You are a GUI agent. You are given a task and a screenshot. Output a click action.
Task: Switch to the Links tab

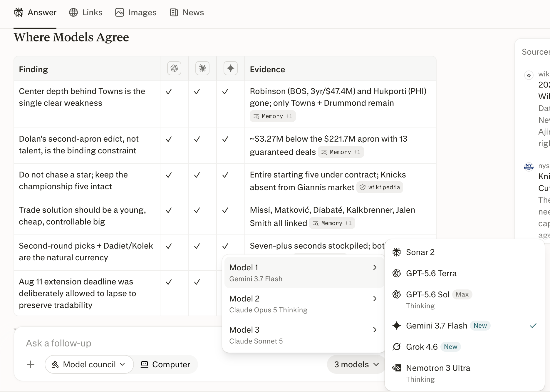pos(86,12)
